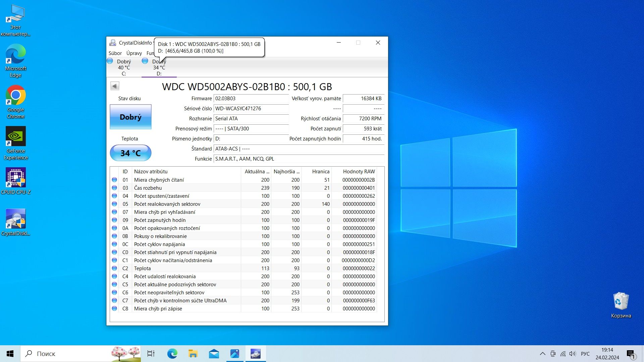
Task: Click the CrystalDiskInfo taskbar button
Action: (255, 354)
